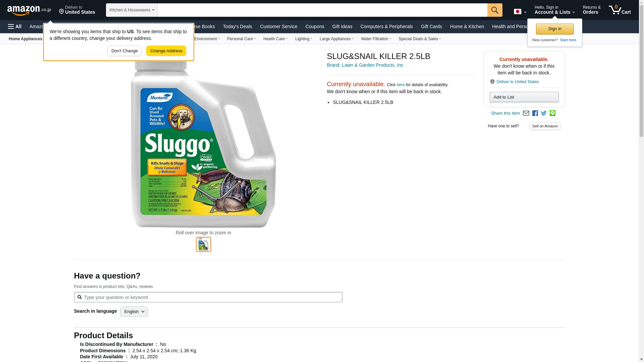
Task: Open the Gift Cards nav item
Action: click(431, 26)
